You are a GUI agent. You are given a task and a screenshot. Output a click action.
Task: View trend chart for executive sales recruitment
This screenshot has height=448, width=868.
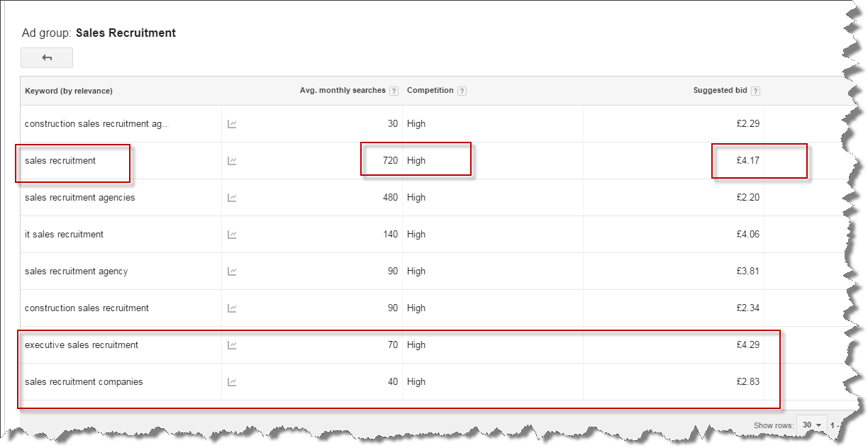(x=232, y=345)
